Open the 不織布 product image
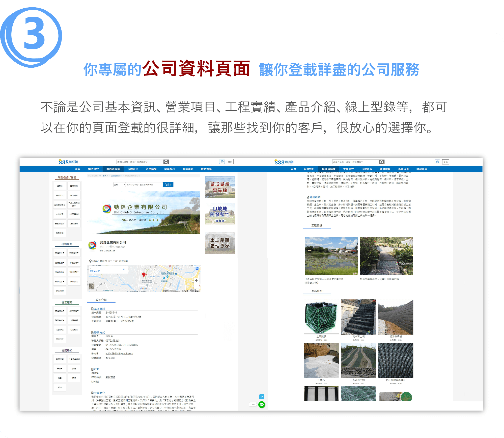Image resolution: width=504 pixels, height=438 pixels. click(321, 360)
